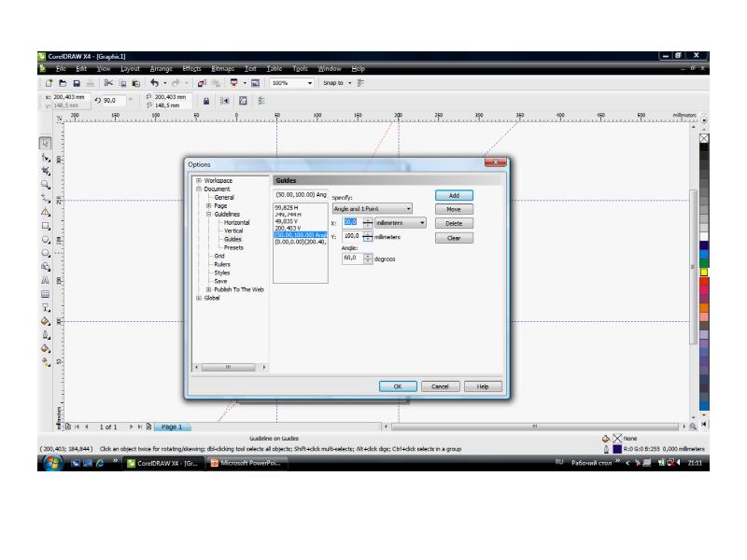Click Help in Options dialog
The width and height of the screenshot is (747, 560).
[483, 386]
